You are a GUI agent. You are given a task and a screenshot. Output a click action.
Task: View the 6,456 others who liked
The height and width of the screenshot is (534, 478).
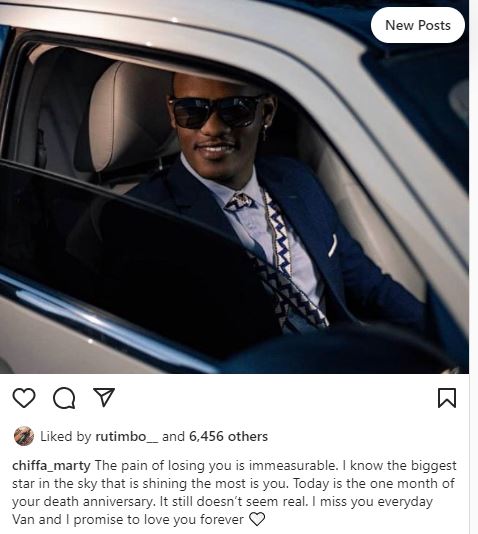pos(228,436)
